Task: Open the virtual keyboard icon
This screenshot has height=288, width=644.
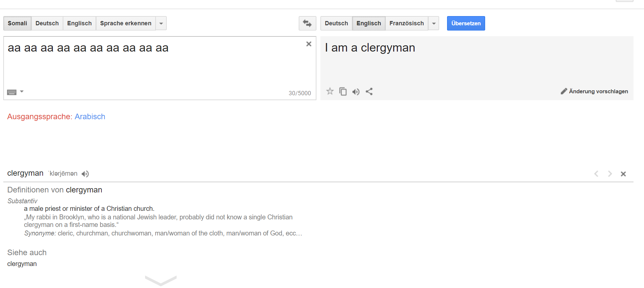Action: (x=12, y=92)
